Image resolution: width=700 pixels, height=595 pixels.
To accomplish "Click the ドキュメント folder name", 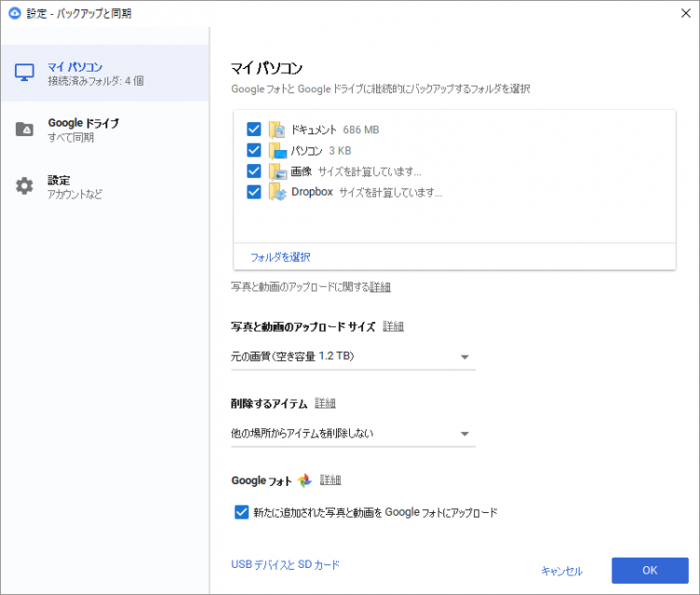I will pos(314,130).
